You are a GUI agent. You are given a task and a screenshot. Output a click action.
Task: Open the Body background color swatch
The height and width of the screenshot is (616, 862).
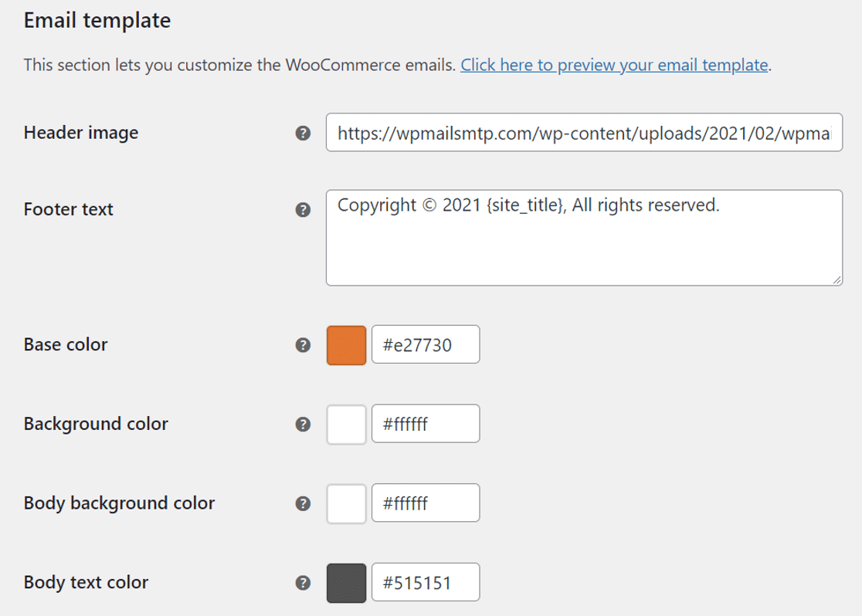[346, 503]
